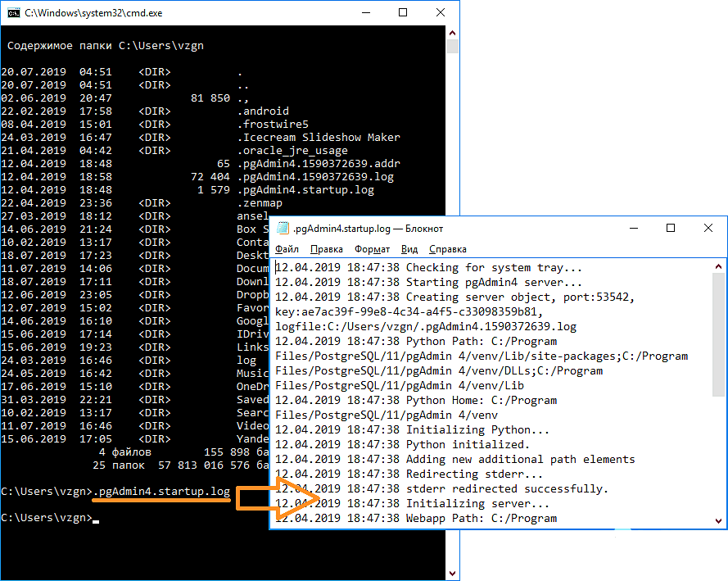This screenshot has height=581, width=728.
Task: Open the Правка menu
Action: [x=327, y=249]
